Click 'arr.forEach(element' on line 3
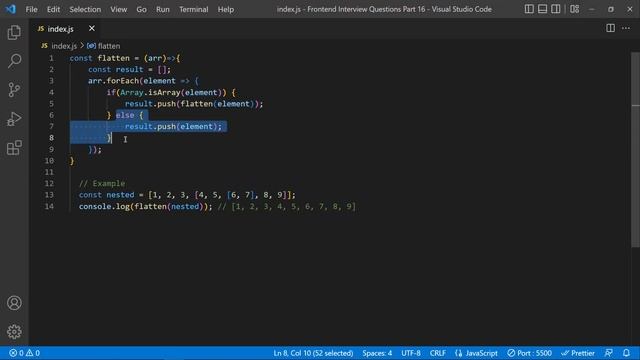 tap(132, 81)
